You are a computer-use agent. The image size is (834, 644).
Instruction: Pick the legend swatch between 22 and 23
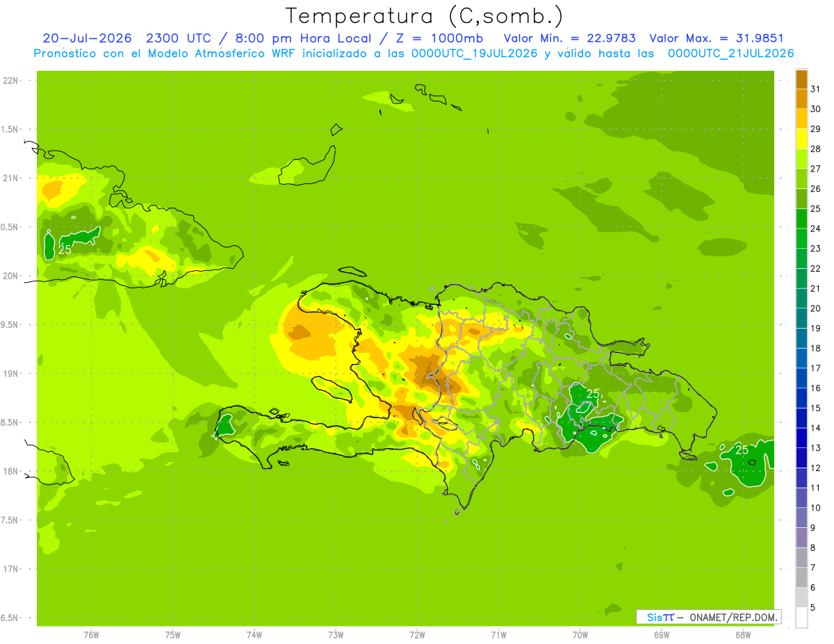[x=801, y=258]
